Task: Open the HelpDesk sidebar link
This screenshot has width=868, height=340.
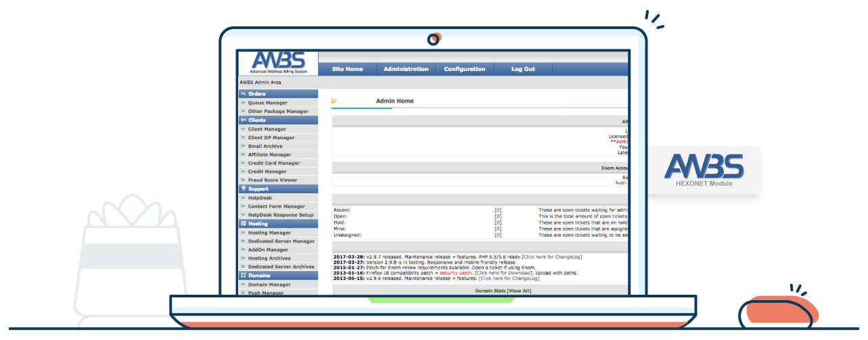Action: (259, 198)
